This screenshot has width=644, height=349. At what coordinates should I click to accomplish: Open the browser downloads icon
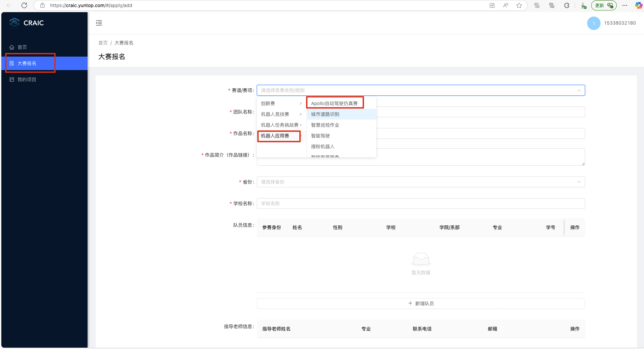[583, 5]
